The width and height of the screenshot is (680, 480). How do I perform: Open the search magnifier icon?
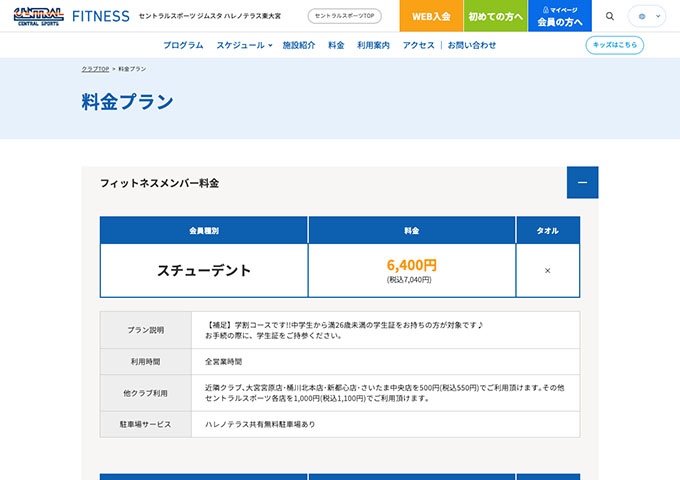click(610, 16)
